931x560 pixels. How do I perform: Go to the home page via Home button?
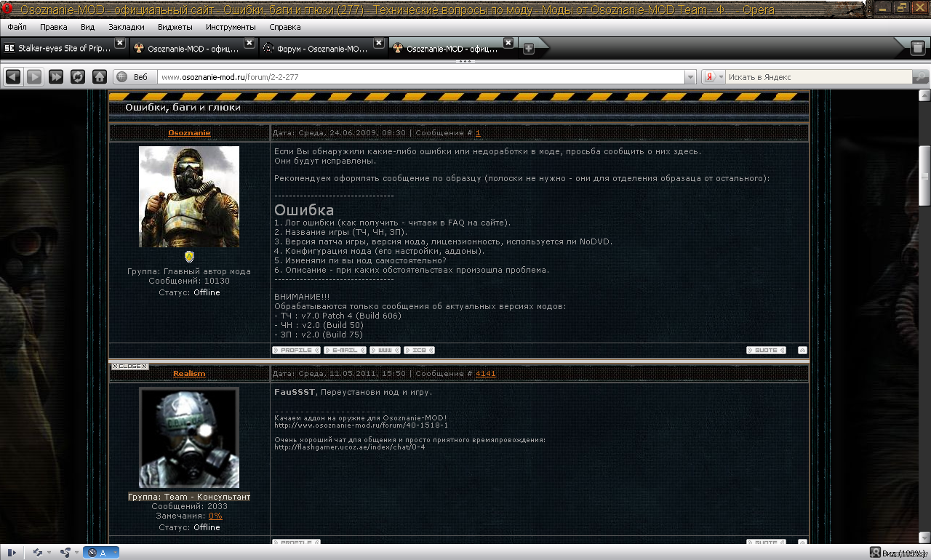coord(100,76)
